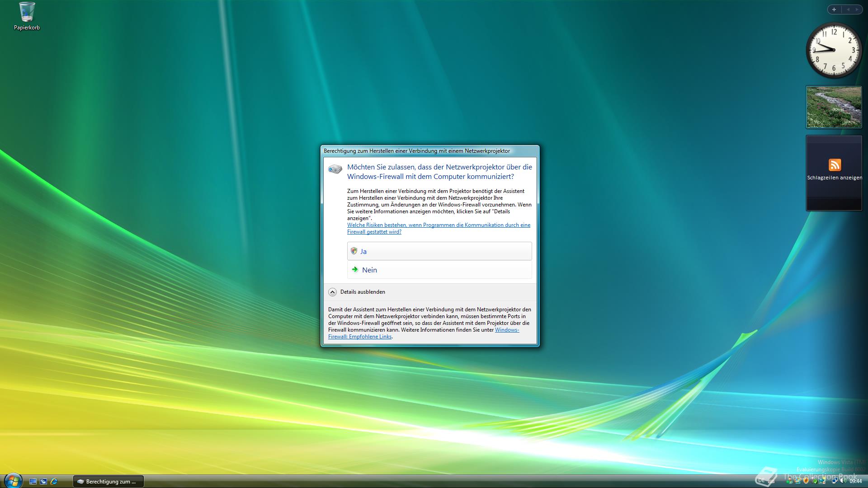This screenshot has height=488, width=868.
Task: Click the Windows Start orb
Action: (13, 481)
